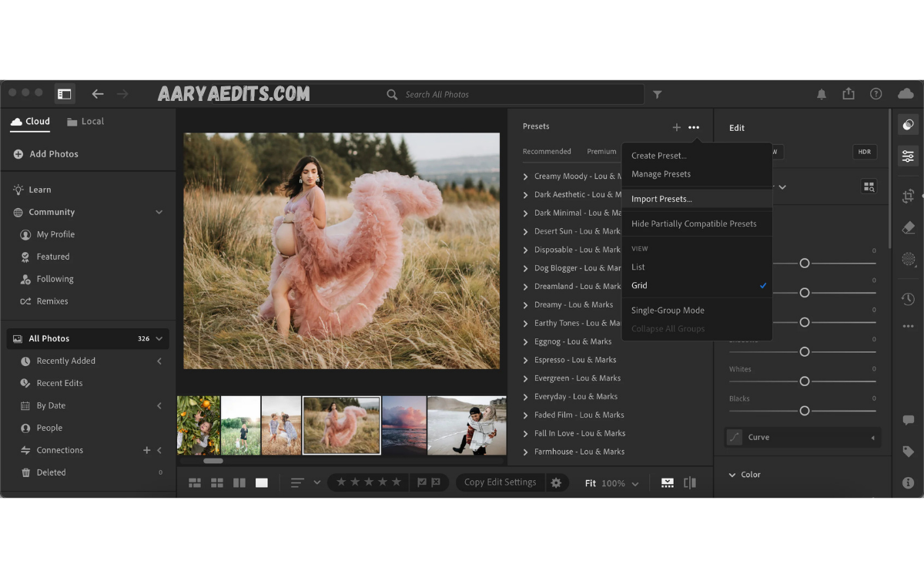Switch to Recommended presets tab

coord(547,152)
